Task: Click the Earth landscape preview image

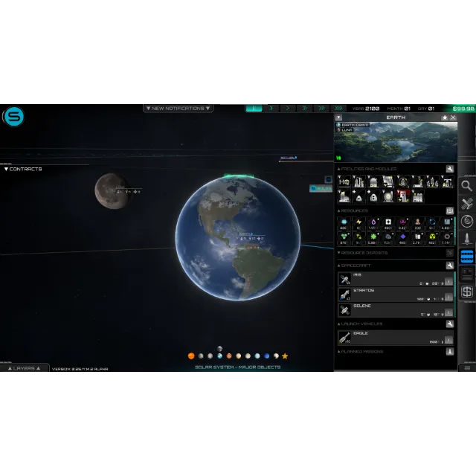Action: pos(396,142)
